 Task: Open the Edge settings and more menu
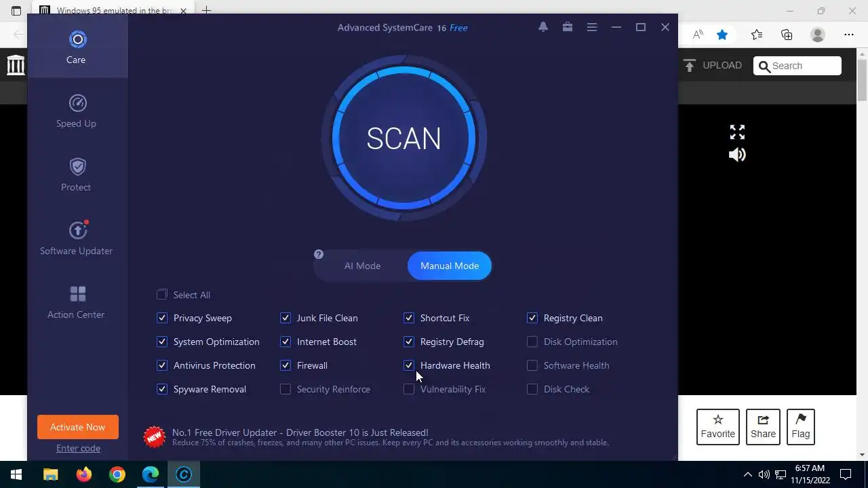(x=849, y=35)
